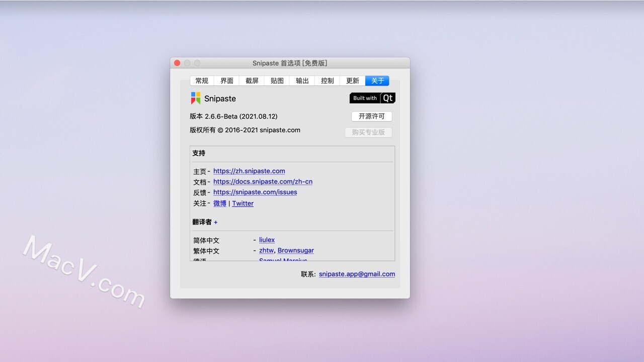The image size is (644, 362).
Task: Select the 输出 tab
Action: click(x=302, y=80)
